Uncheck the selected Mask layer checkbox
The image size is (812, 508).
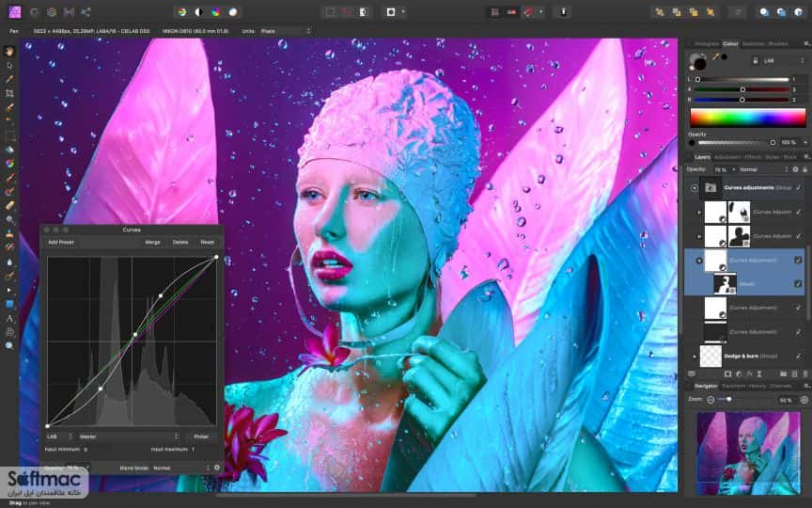point(799,283)
